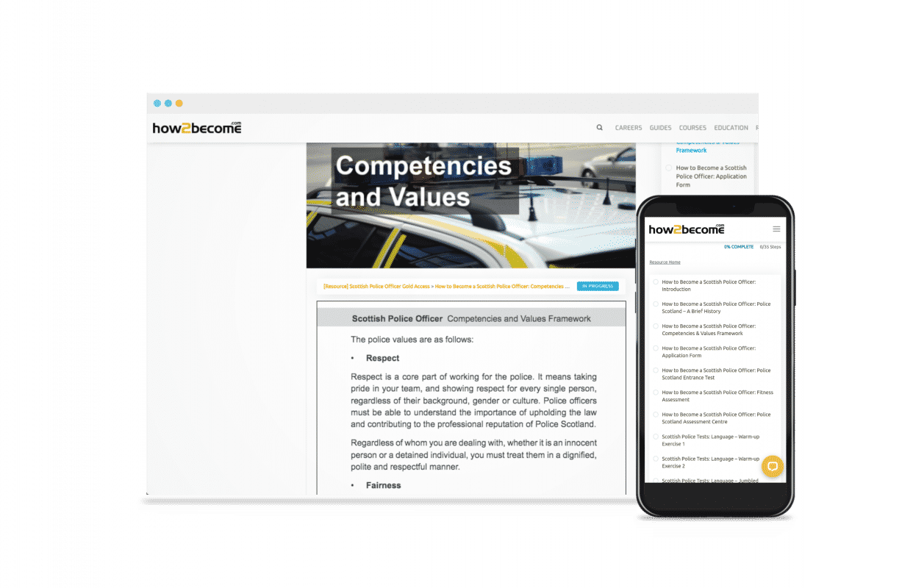Toggle the circle beside Fitness Assessment lesson
The image size is (902, 588).
click(x=655, y=392)
